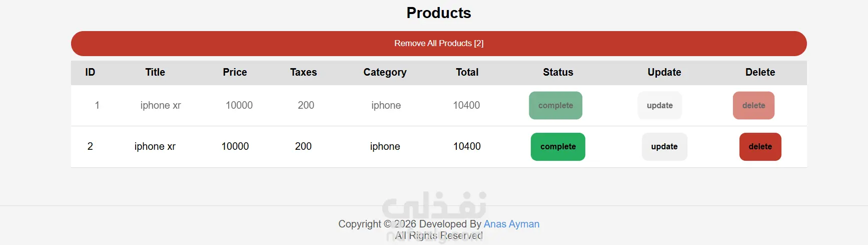The width and height of the screenshot is (868, 245).
Task: Click the Price column header
Action: (235, 72)
